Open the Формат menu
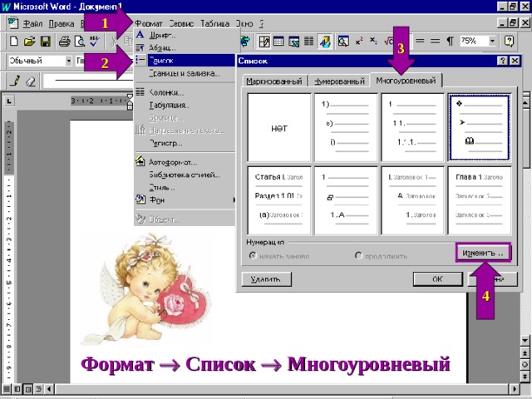 coord(148,23)
